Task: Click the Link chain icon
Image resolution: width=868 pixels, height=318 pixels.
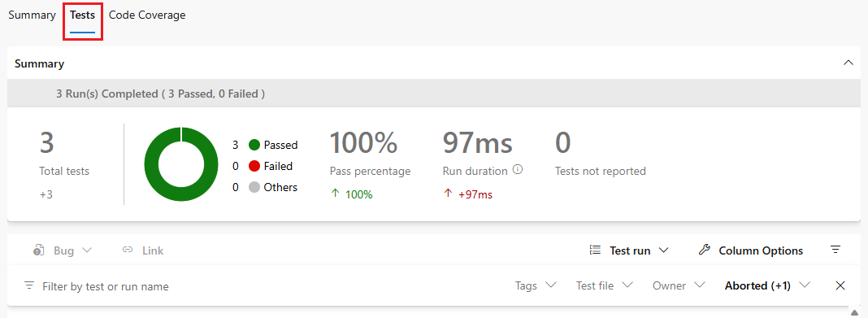Action: [128, 250]
